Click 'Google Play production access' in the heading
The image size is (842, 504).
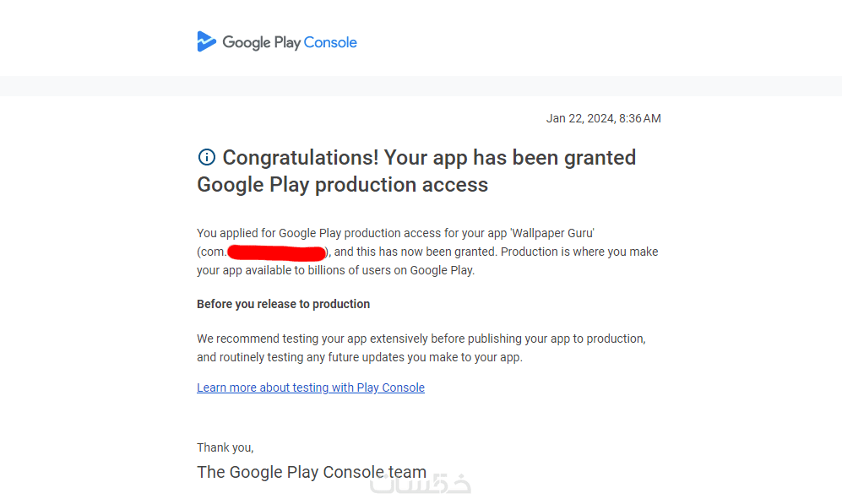click(x=342, y=185)
